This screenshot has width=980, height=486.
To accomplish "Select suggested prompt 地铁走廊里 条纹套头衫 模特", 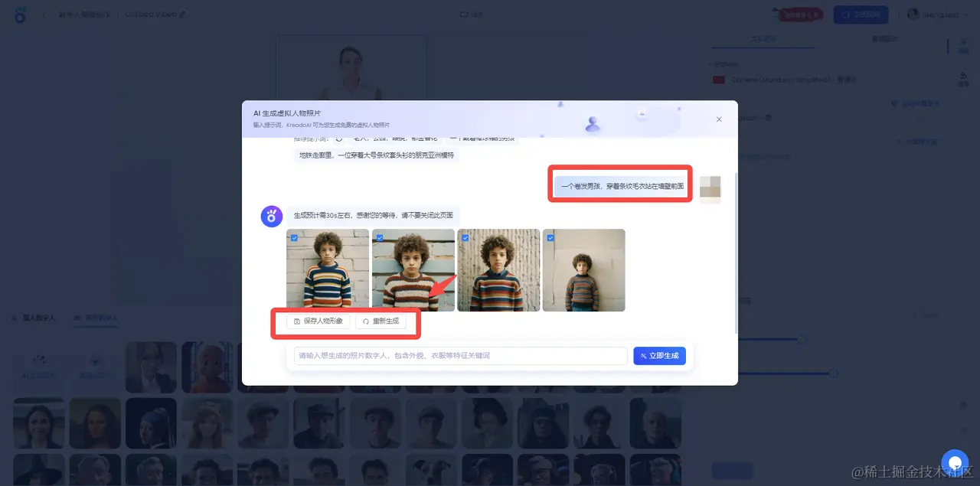I will (x=377, y=155).
